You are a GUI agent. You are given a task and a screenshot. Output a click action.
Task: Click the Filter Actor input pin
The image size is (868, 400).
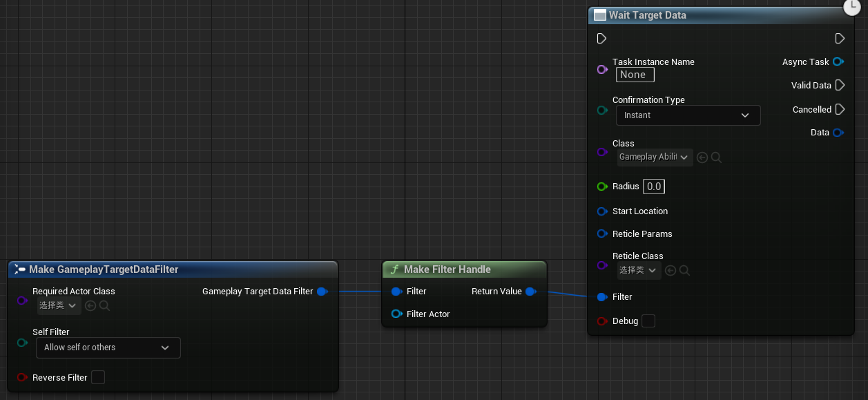(x=396, y=314)
